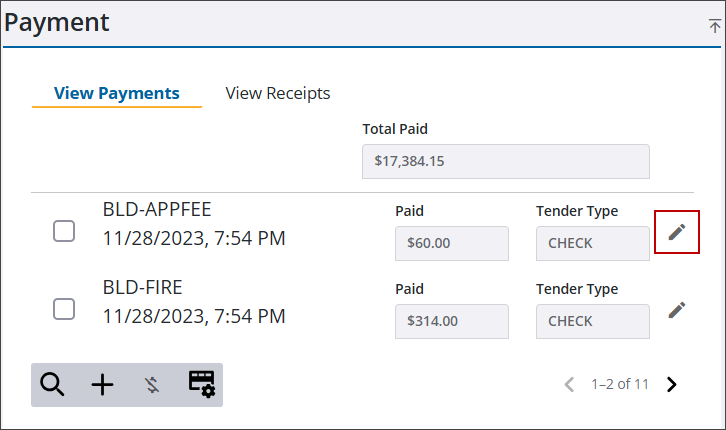
Task: Edit the BLD-APPFEE payment with pencil icon
Action: [676, 232]
